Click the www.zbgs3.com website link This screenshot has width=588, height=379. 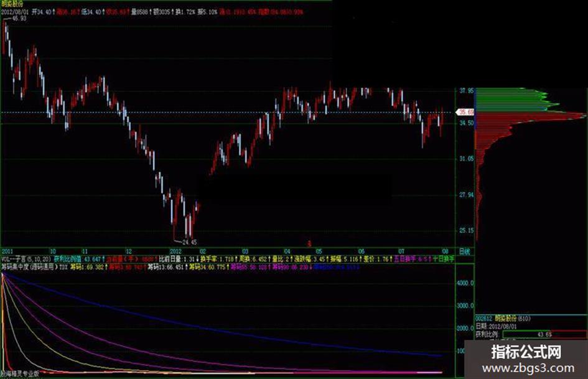click(528, 368)
